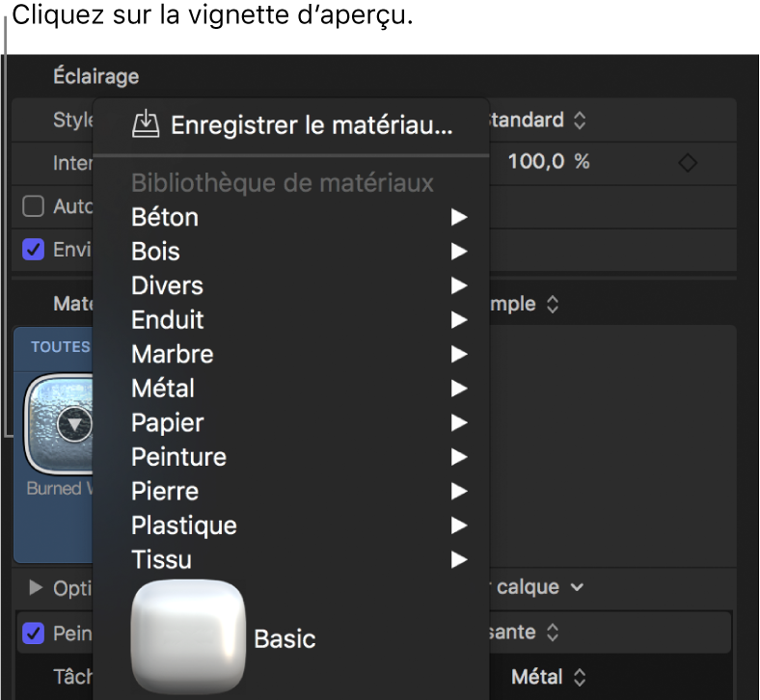
Task: Expand the Marbre submenu arrow
Action: pos(459,355)
